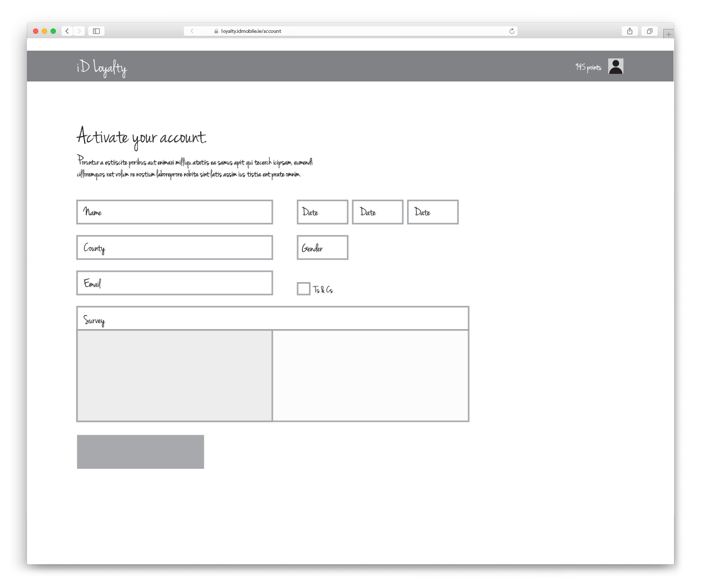
Task: Open the first Date box
Action: (322, 212)
